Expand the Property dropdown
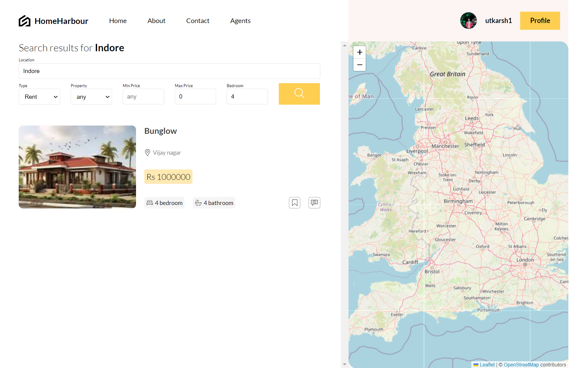 click(91, 97)
